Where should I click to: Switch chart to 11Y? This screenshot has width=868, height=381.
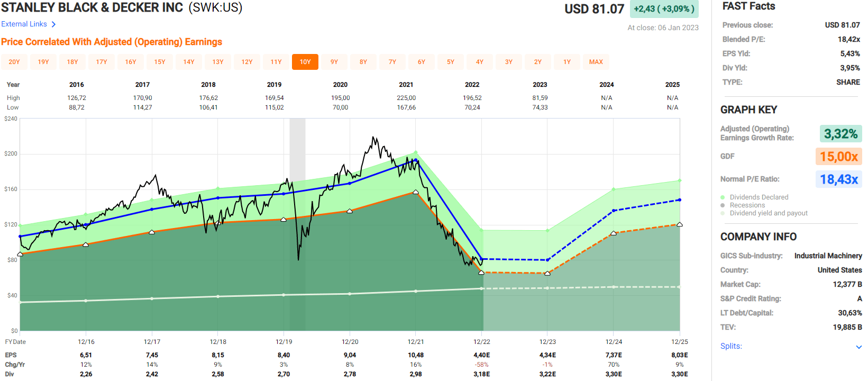[x=276, y=62]
